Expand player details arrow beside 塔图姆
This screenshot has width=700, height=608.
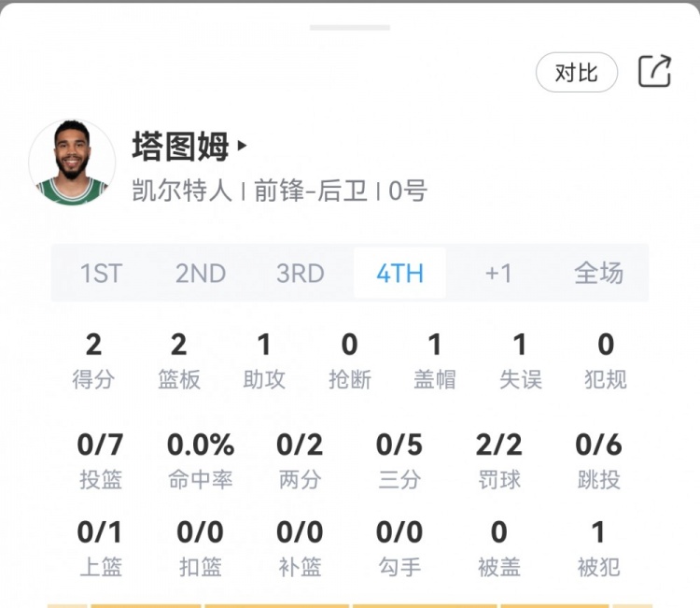click(x=243, y=146)
